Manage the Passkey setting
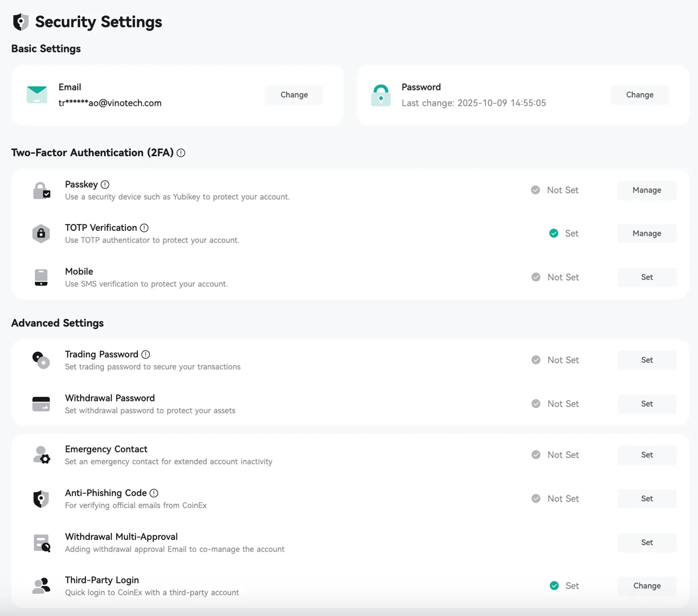The width and height of the screenshot is (698, 616). coord(647,190)
